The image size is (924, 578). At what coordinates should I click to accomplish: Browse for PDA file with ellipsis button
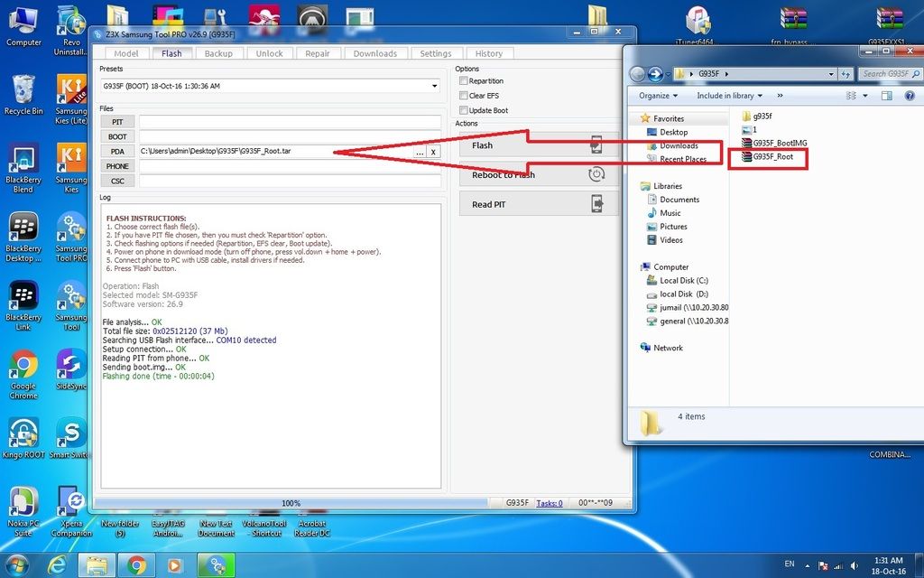pyautogui.click(x=420, y=152)
